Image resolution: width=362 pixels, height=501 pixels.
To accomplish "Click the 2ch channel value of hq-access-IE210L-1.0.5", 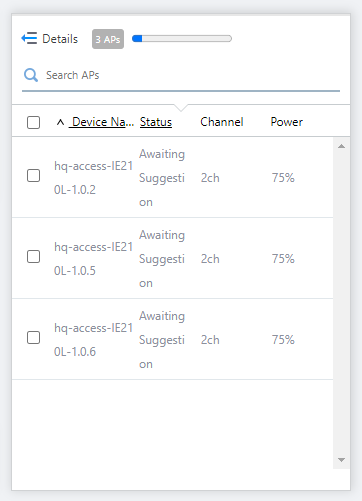I will pyautogui.click(x=210, y=259).
